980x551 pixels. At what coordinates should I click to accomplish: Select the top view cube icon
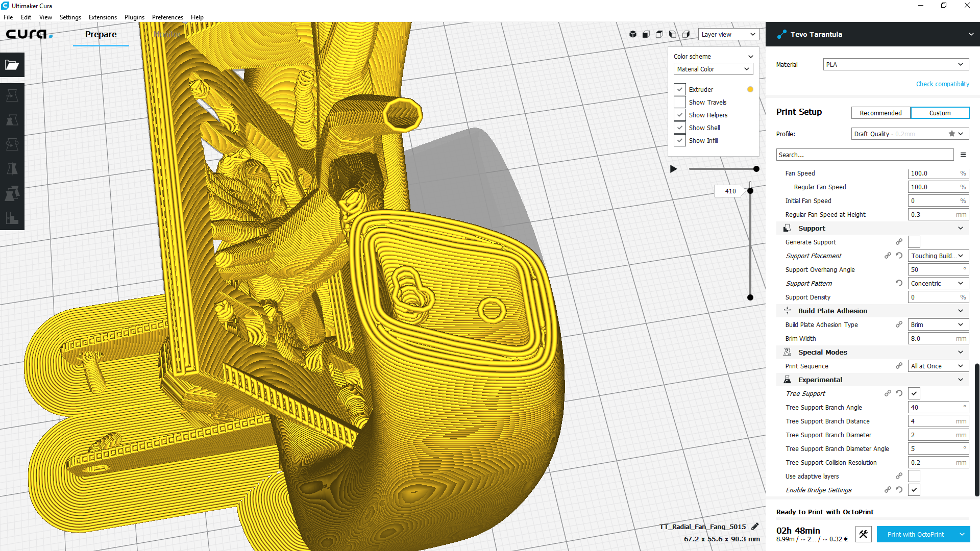(659, 34)
